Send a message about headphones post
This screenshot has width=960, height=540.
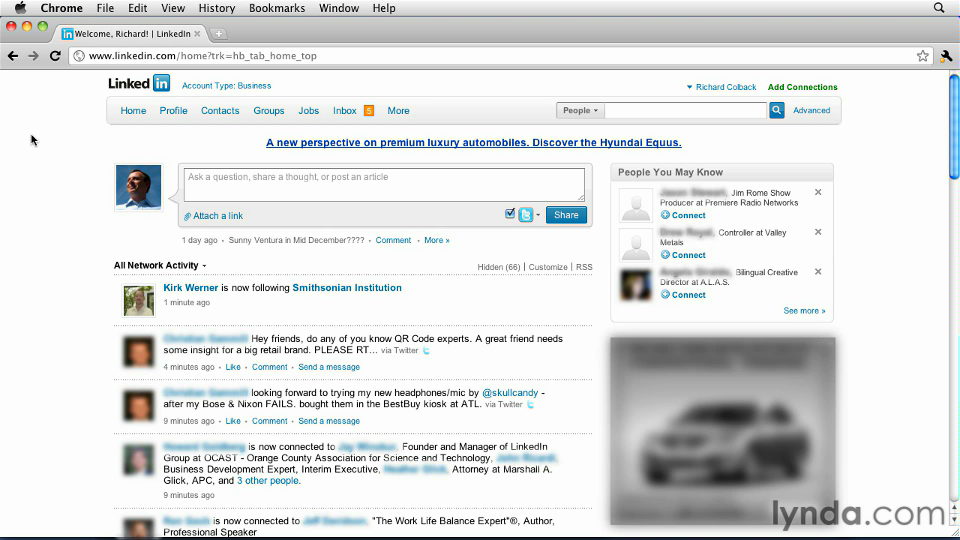coord(329,421)
